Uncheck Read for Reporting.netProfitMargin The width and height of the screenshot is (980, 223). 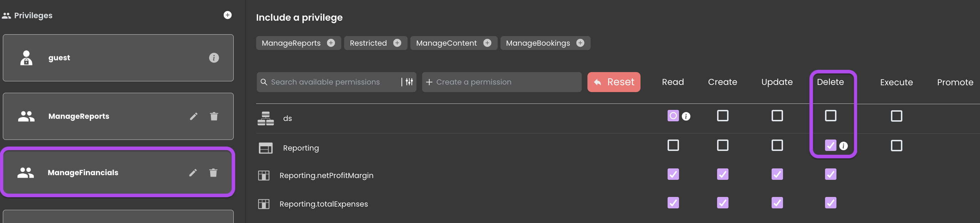click(673, 174)
